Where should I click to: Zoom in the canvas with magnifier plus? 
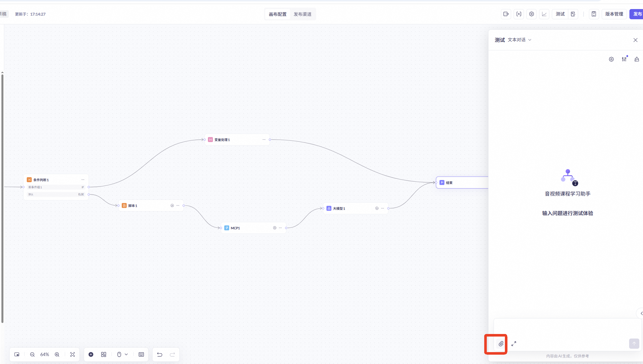coord(57,354)
